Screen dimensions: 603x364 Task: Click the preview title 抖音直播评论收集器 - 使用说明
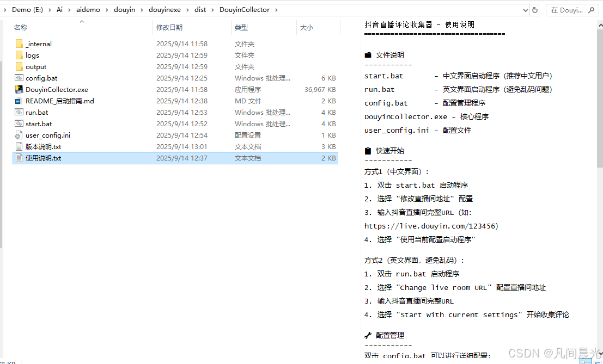(x=419, y=24)
